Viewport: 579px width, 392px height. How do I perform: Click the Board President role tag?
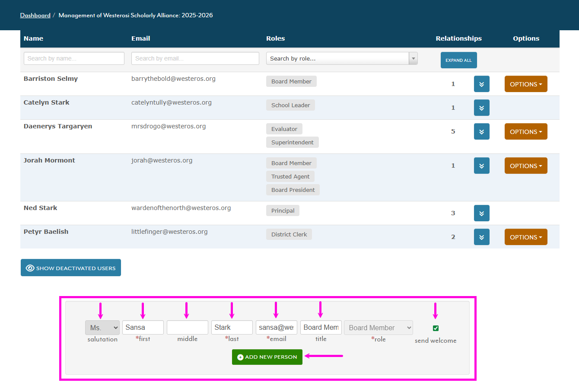tap(293, 190)
